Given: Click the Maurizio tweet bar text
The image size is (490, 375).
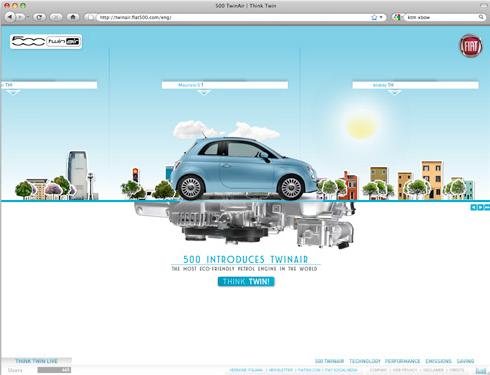Looking at the screenshot, I should click(x=191, y=85).
